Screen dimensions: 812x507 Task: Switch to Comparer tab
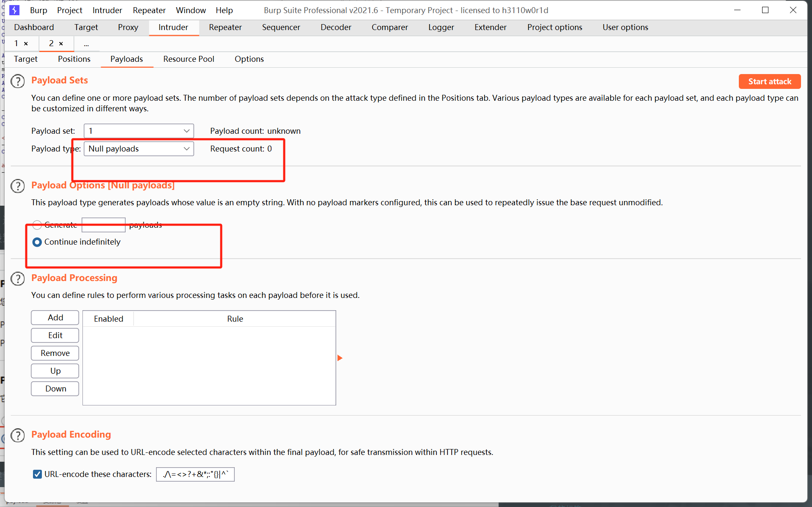(x=390, y=27)
